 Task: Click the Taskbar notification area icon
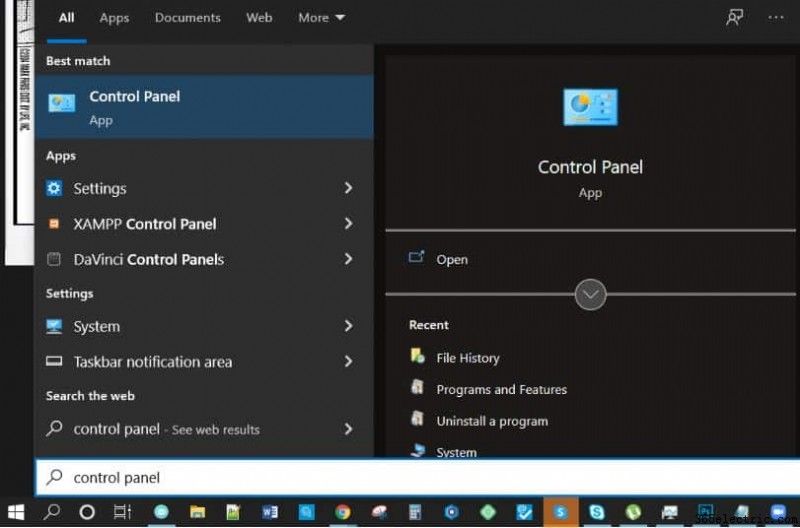[x=54, y=362]
